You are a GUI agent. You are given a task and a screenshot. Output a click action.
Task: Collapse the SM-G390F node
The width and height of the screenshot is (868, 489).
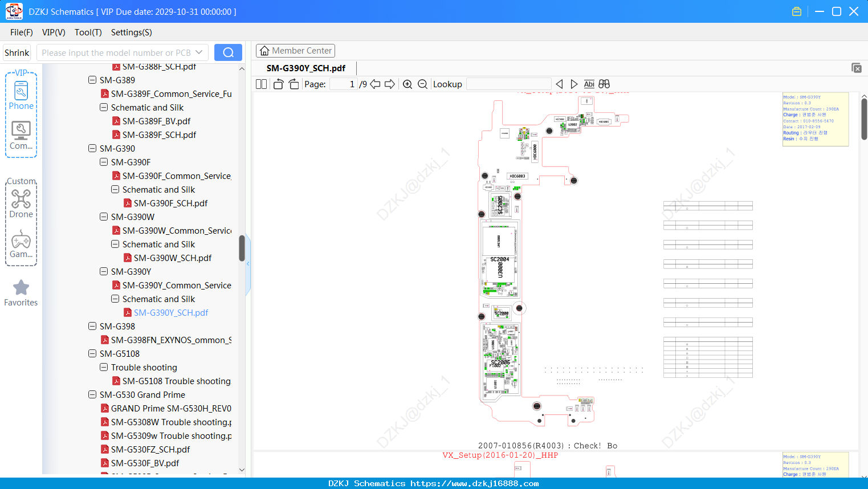(104, 162)
